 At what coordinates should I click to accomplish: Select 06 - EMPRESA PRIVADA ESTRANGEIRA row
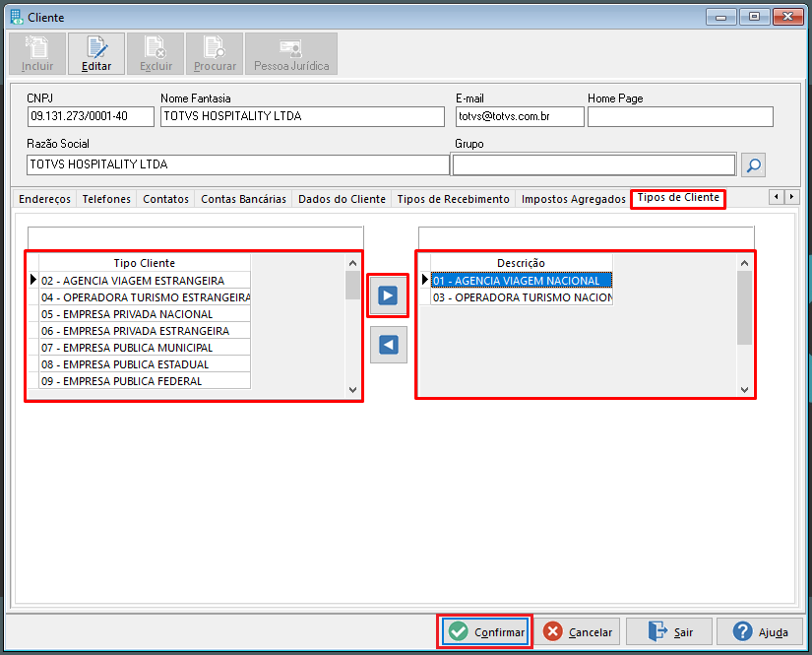point(145,331)
